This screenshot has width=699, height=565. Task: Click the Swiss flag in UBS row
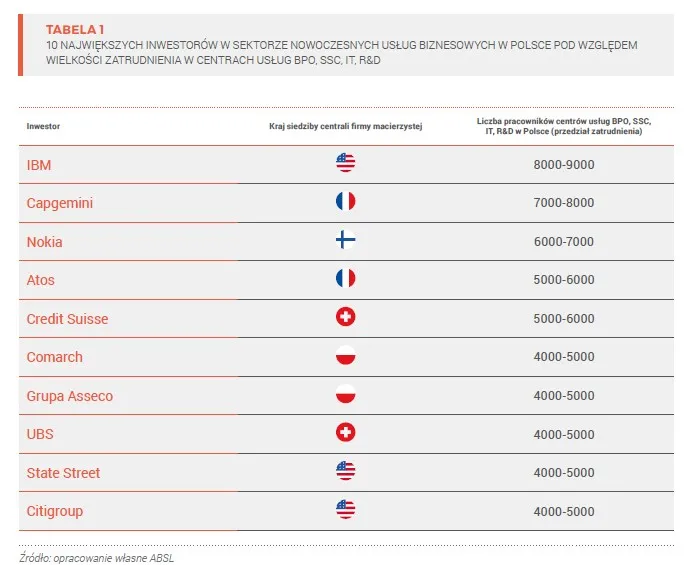tap(346, 433)
